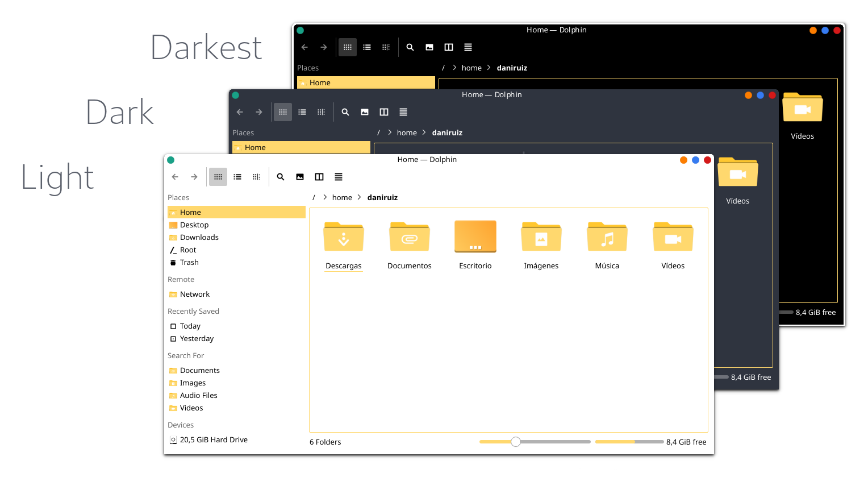Open the hamburger menu in the Dark window
This screenshot has height=477, width=868.
pos(403,112)
